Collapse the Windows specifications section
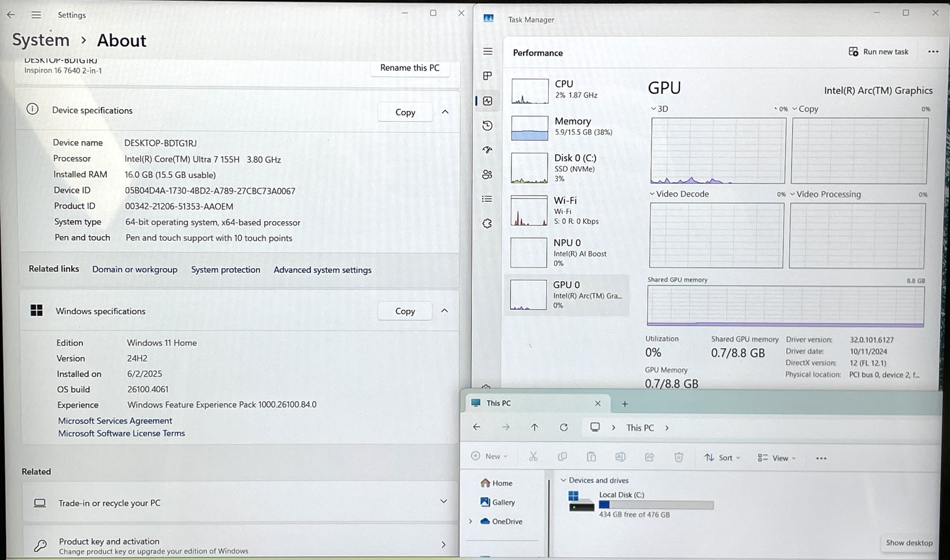This screenshot has height=560, width=950. click(x=445, y=310)
